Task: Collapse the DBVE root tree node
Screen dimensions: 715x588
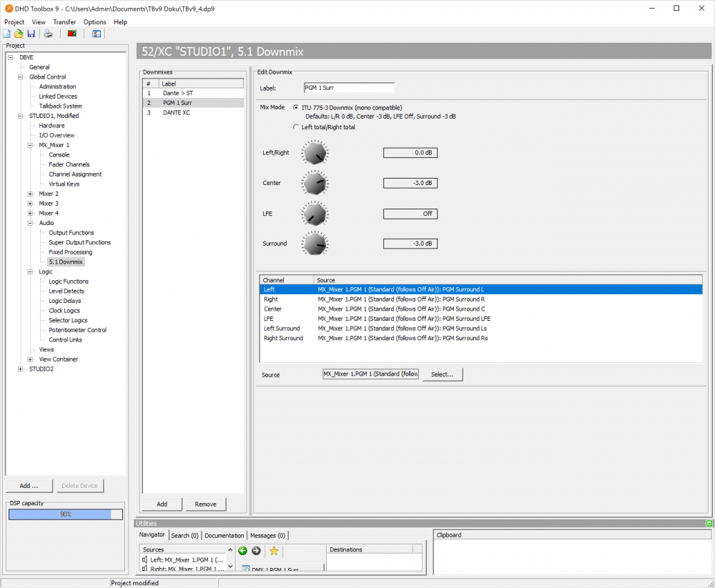Action: coord(11,57)
